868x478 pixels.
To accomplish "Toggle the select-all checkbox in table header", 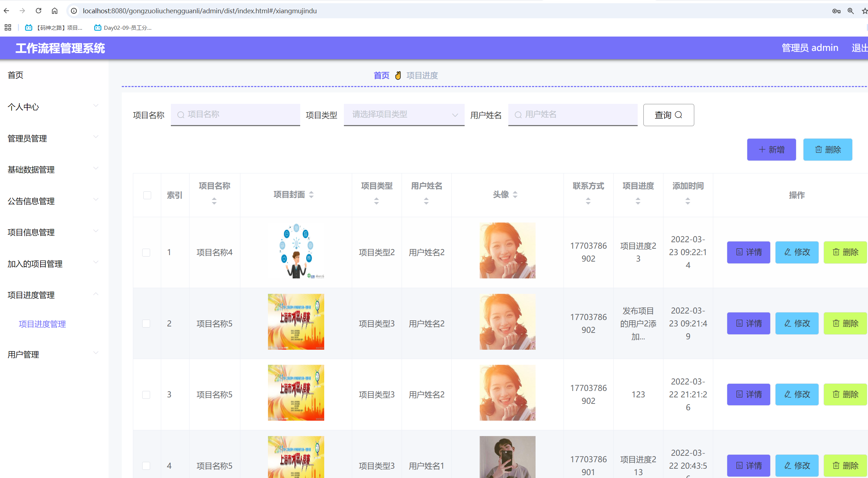I will click(147, 195).
